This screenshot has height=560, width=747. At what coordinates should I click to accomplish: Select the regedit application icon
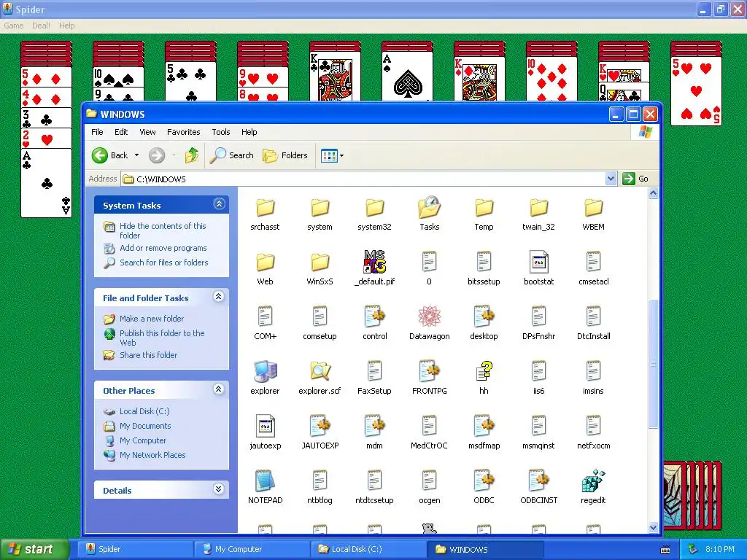click(x=593, y=481)
